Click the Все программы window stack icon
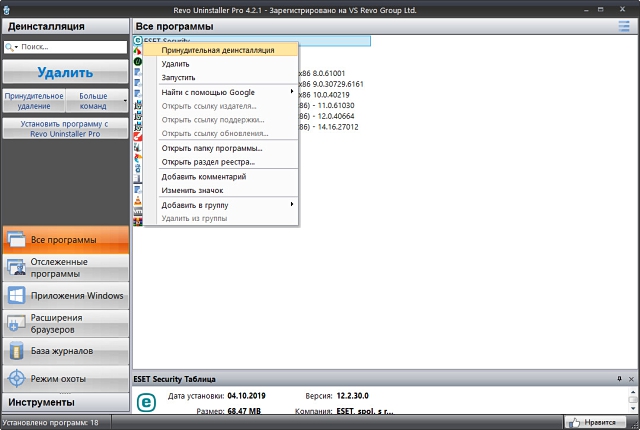The width and height of the screenshot is (640, 430). [16, 239]
